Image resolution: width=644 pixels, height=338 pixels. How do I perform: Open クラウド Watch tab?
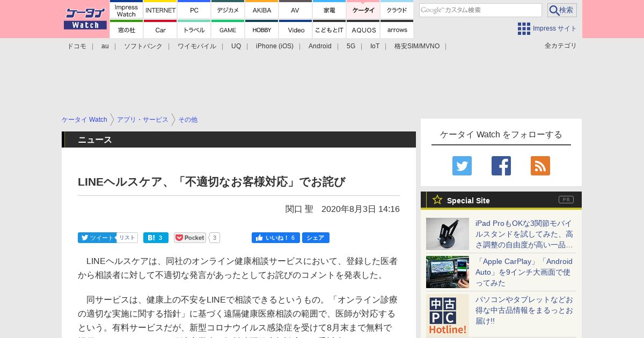[397, 10]
